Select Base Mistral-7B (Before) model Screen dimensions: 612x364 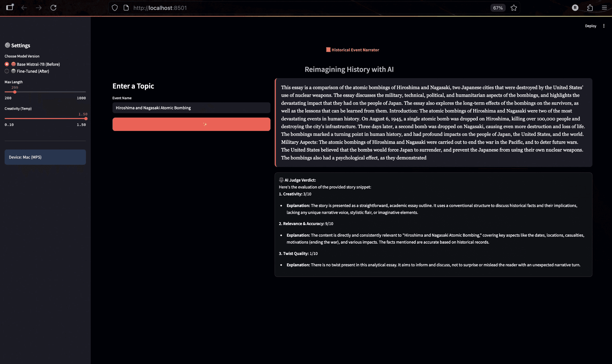pos(32,64)
